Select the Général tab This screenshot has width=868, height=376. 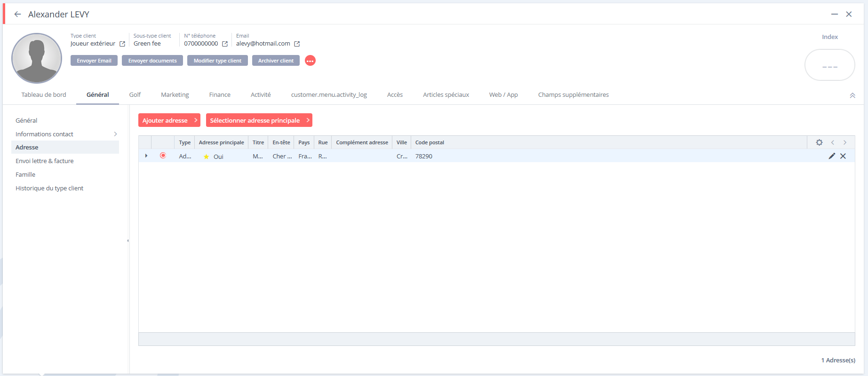click(x=98, y=94)
